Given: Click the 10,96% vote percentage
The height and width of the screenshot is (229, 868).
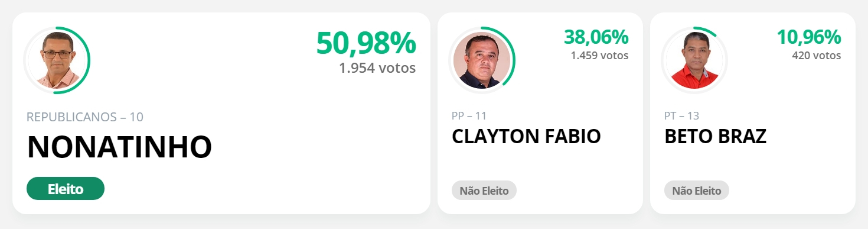Looking at the screenshot, I should click(x=809, y=37).
